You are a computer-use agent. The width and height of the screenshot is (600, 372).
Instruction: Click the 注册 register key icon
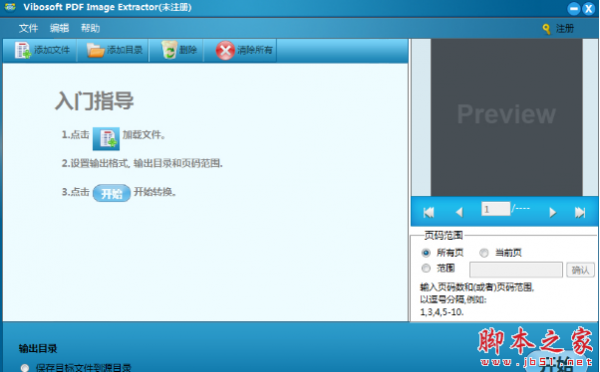click(x=546, y=29)
